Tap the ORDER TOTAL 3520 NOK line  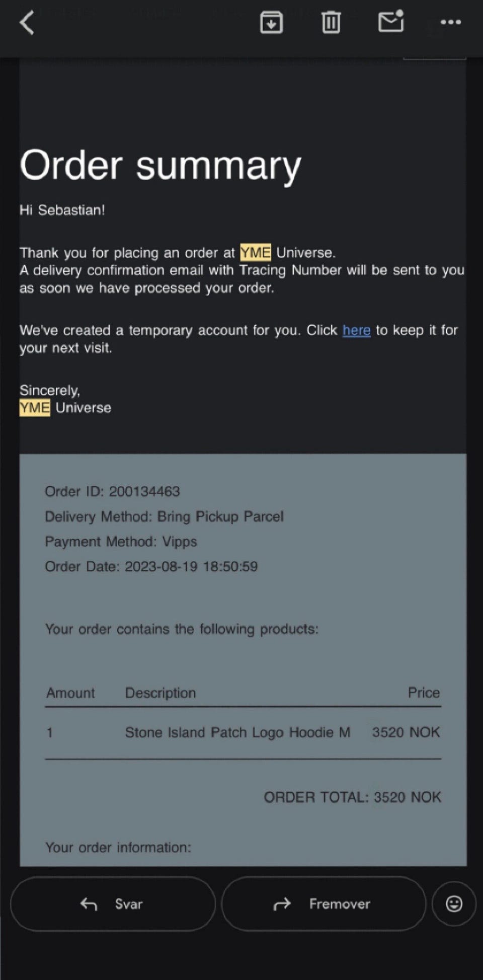(x=352, y=797)
